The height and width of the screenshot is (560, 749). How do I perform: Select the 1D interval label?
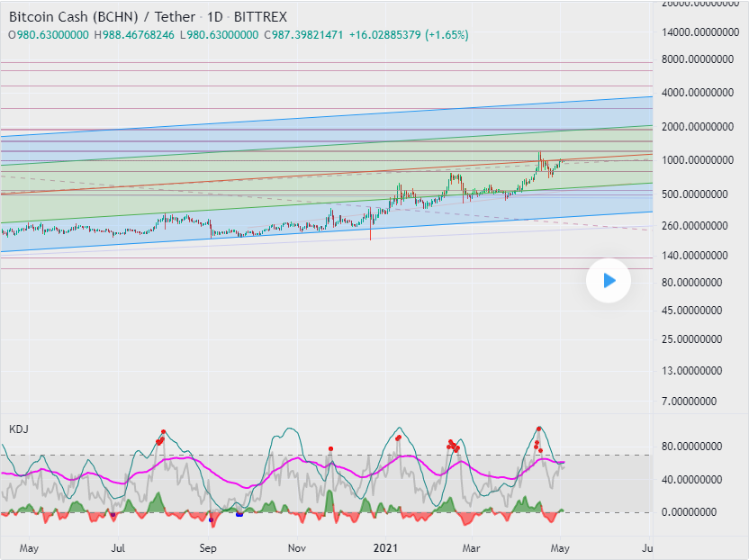216,16
